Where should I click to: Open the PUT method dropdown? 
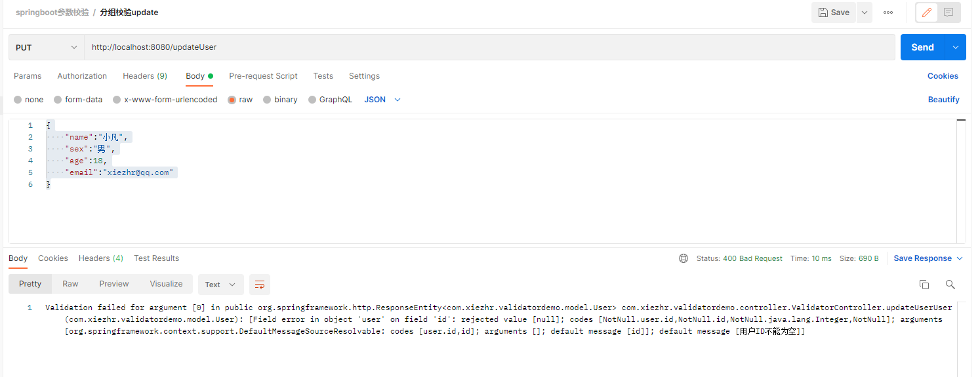[x=47, y=47]
